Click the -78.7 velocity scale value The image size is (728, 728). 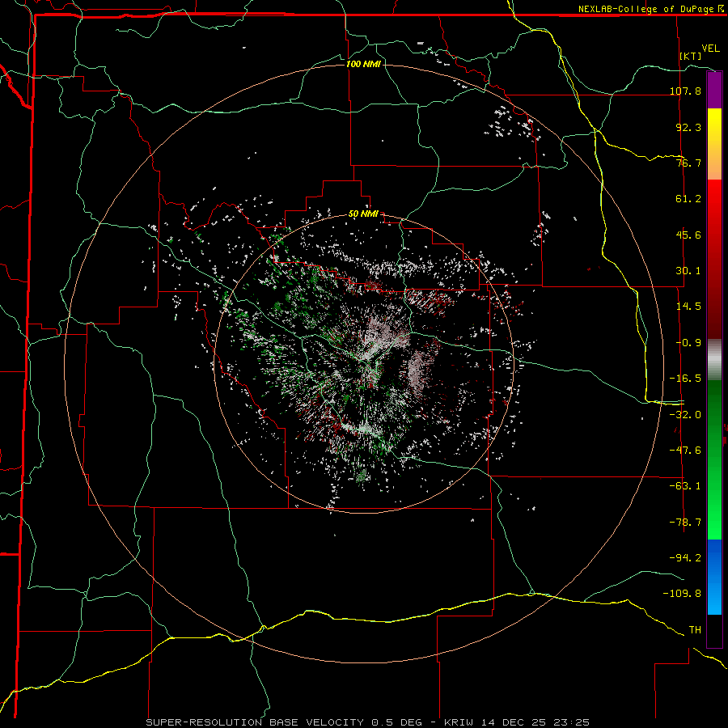tap(685, 523)
